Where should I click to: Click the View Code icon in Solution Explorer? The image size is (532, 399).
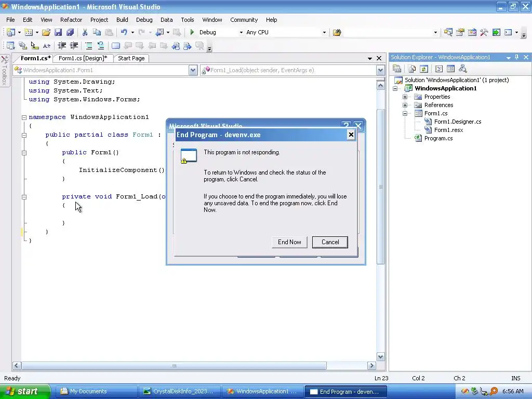click(438, 69)
